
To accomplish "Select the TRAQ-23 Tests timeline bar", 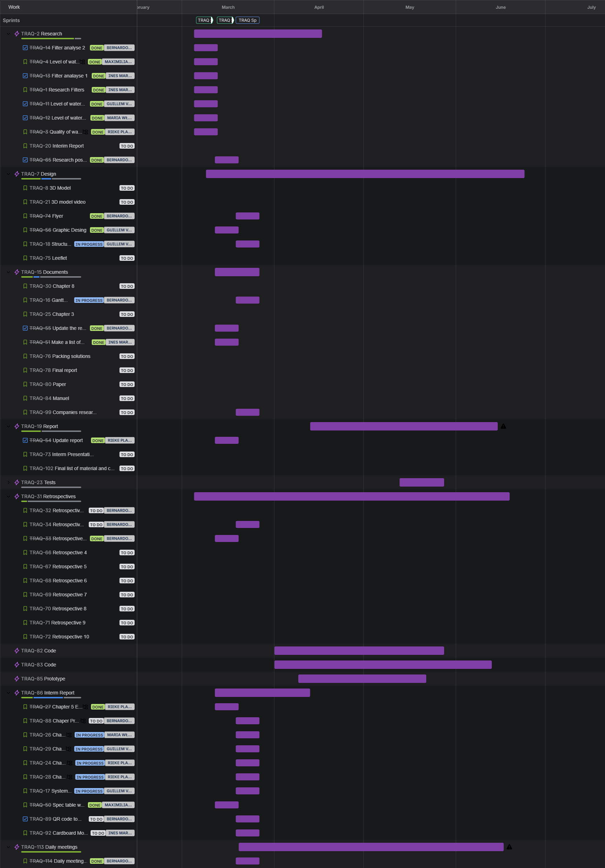I will [421, 482].
